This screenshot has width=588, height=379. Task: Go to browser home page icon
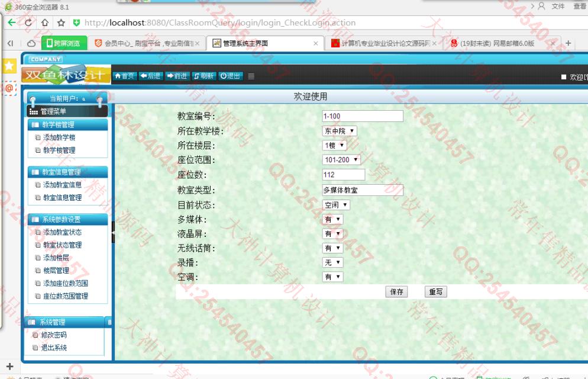pos(44,23)
